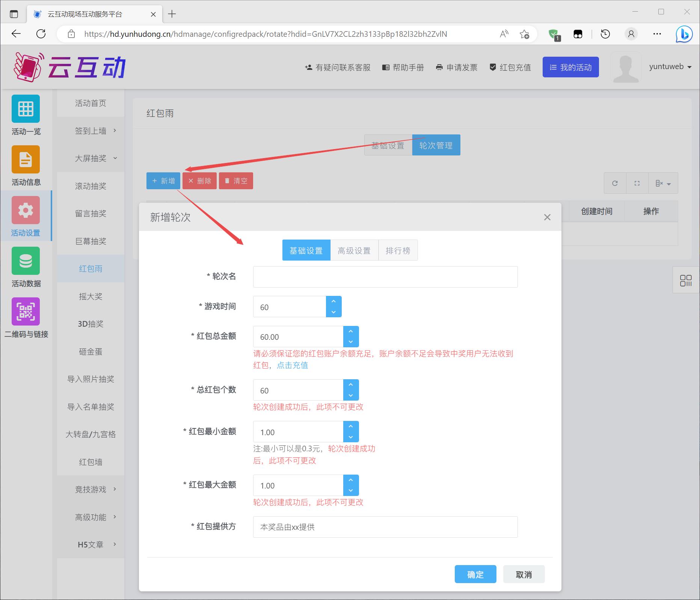Expand the 签到上墙 sidebar menu

(x=91, y=131)
